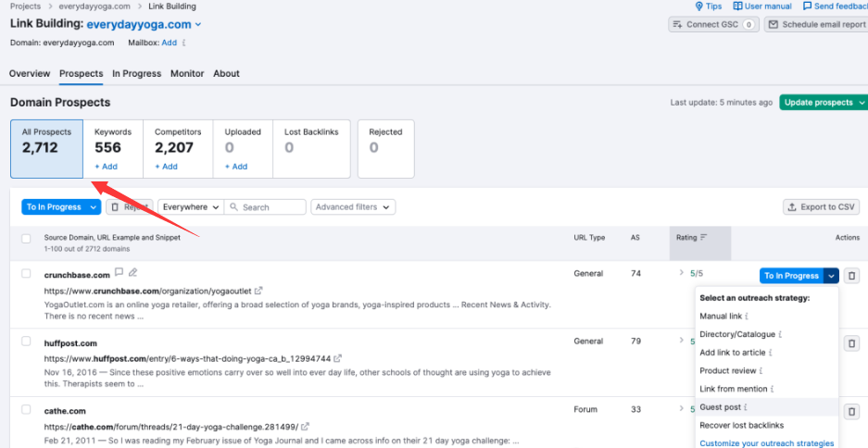Expand the Advanced filters dropdown

(x=353, y=207)
